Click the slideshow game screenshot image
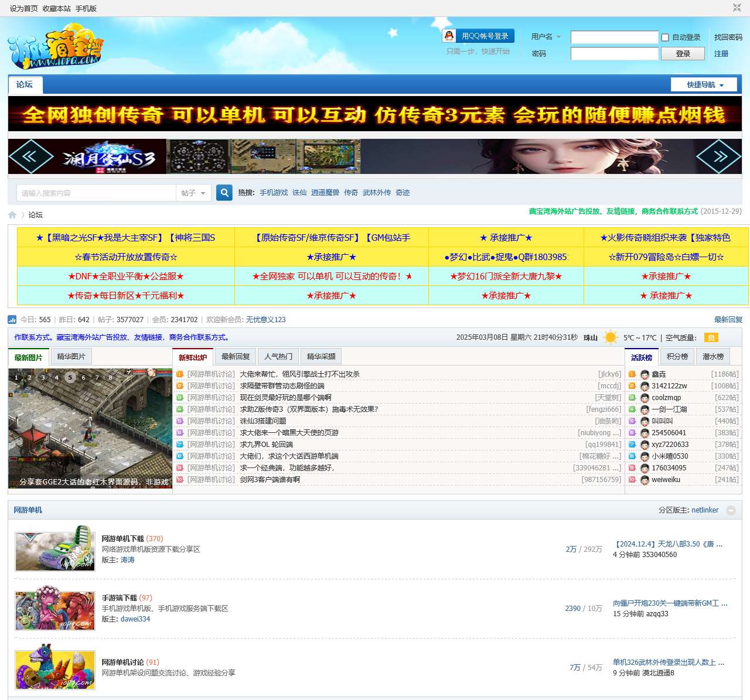Screen dimensions: 750x700 pyautogui.click(x=90, y=428)
